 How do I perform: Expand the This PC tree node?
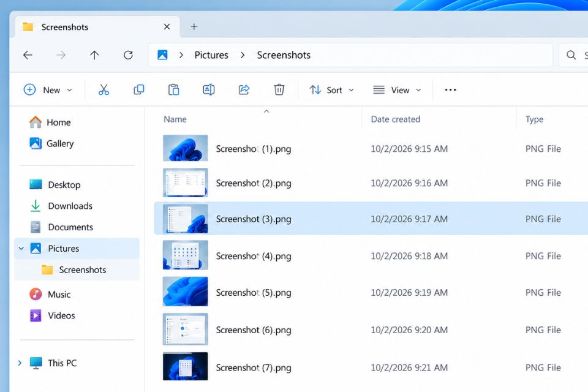click(20, 363)
